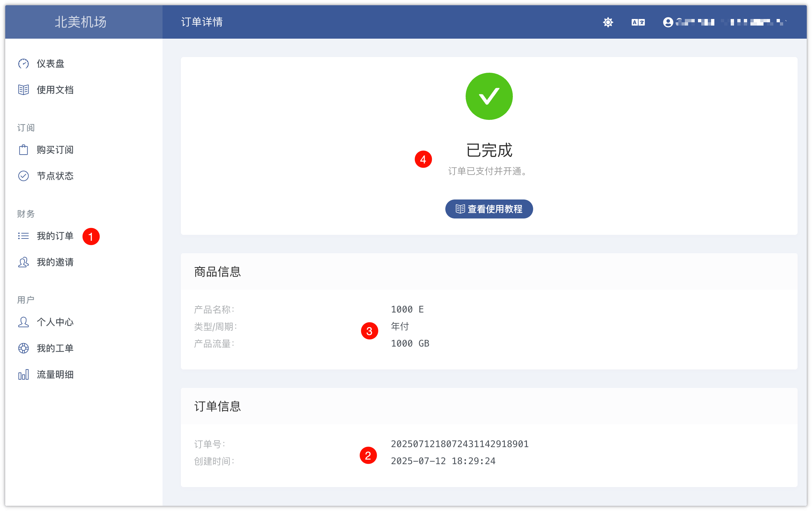Click the 使用文档 book icon
The height and width of the screenshot is (511, 812).
tap(23, 90)
